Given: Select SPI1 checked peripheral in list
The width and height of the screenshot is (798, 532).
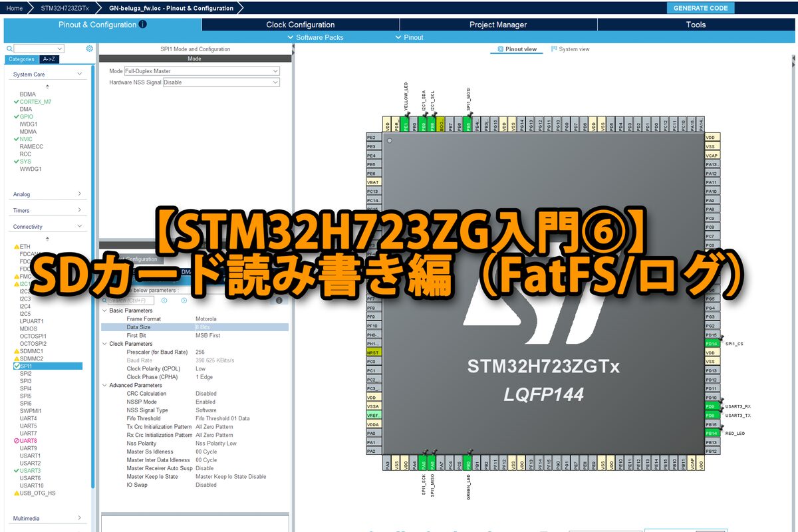Looking at the screenshot, I should (27, 366).
